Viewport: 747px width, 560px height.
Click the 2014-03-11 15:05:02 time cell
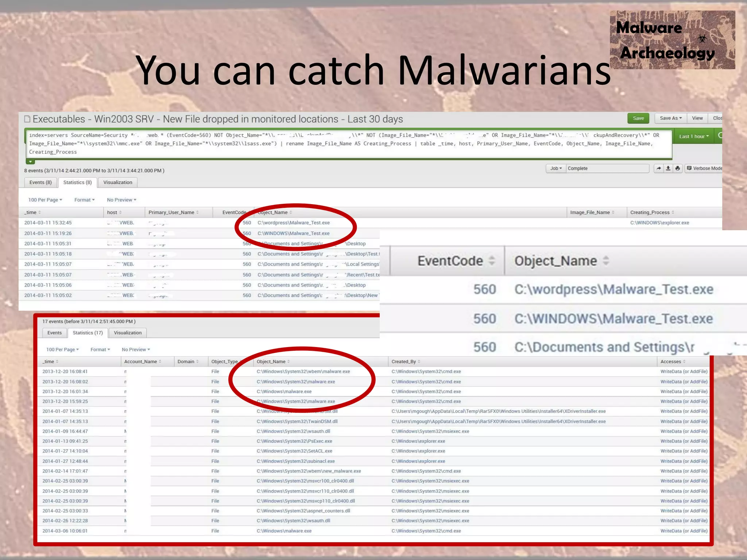[48, 295]
